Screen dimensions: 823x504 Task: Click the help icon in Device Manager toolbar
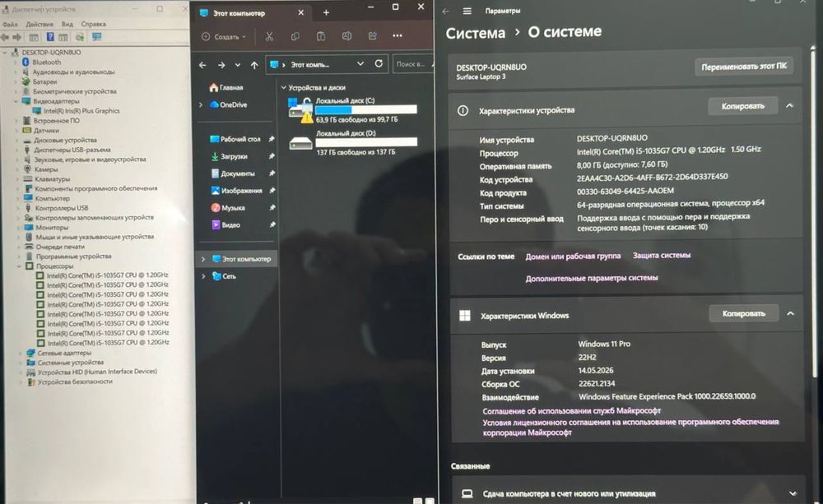point(50,37)
